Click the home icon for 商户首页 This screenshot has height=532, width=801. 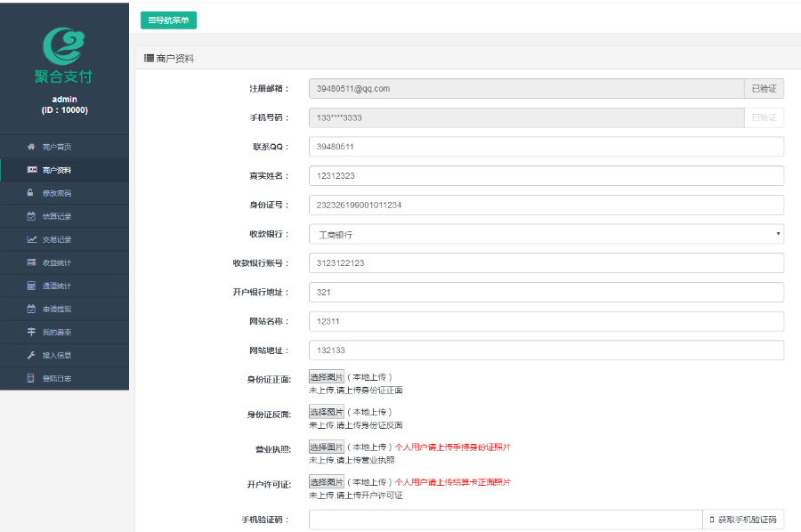(x=31, y=147)
